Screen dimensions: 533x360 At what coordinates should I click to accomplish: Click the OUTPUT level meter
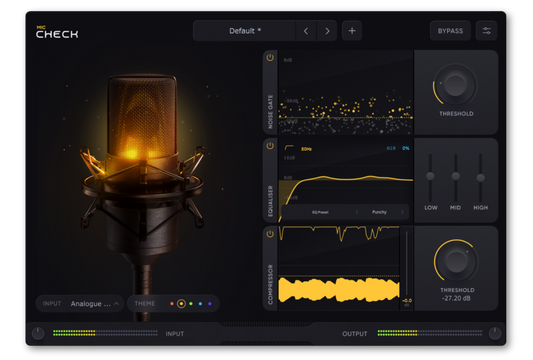[430, 333]
